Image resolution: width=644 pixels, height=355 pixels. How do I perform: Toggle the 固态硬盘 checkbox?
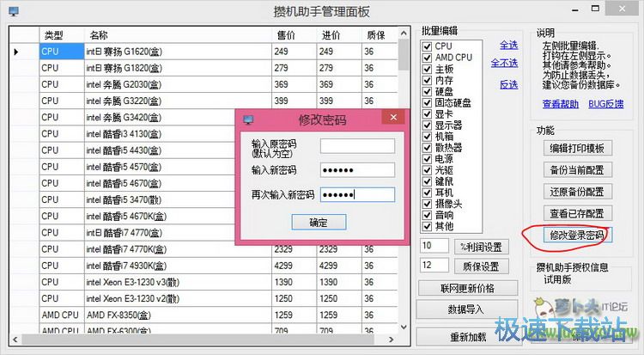[427, 102]
